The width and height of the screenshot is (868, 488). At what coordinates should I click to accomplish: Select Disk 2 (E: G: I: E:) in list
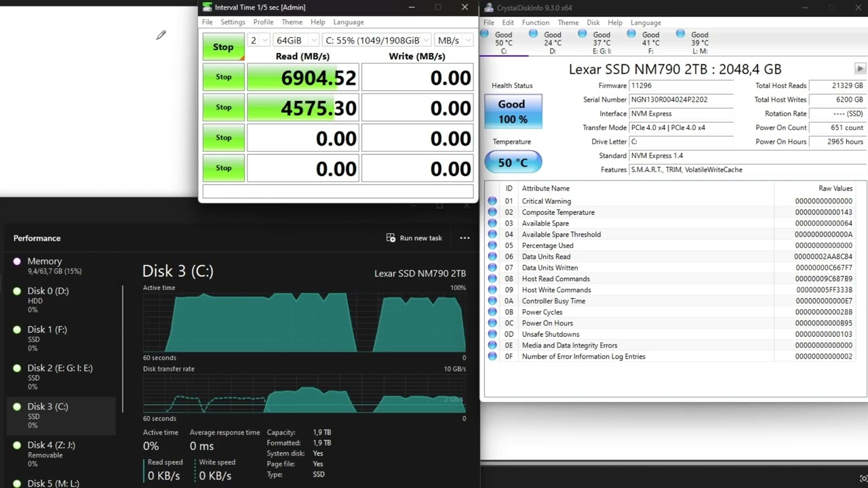pos(61,377)
